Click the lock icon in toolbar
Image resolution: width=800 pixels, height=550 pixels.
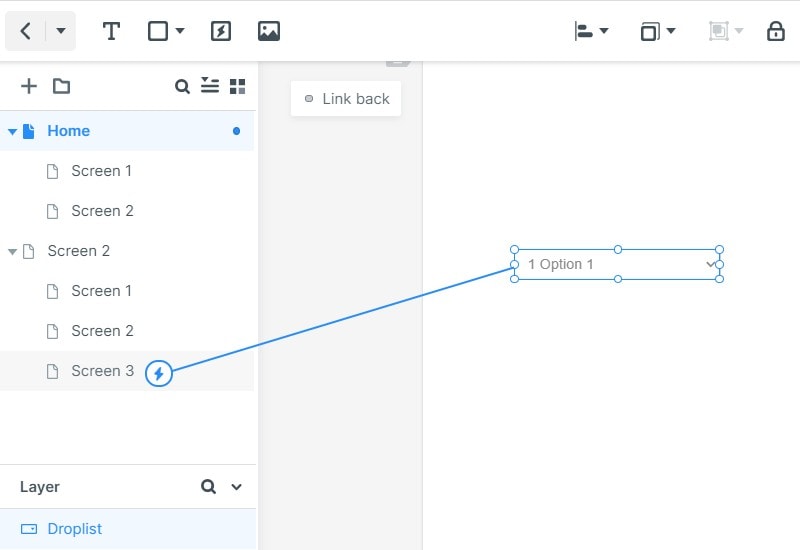click(776, 31)
